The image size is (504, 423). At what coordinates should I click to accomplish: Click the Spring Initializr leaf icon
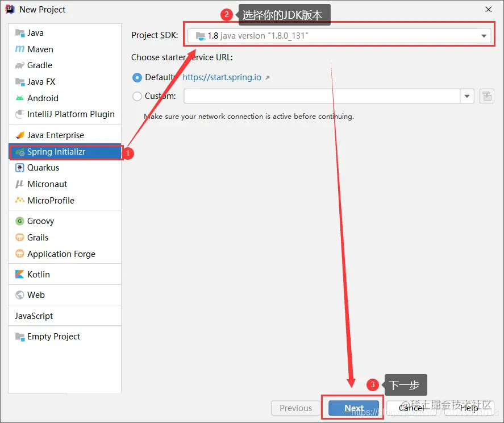[x=20, y=152]
